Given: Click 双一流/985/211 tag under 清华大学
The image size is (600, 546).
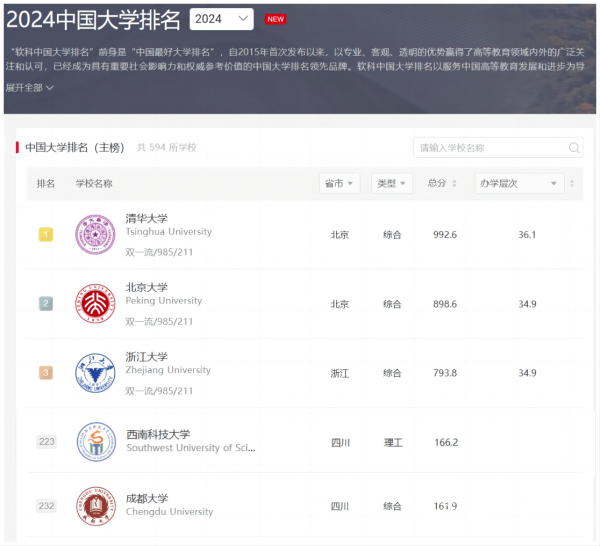Looking at the screenshot, I should 159,252.
